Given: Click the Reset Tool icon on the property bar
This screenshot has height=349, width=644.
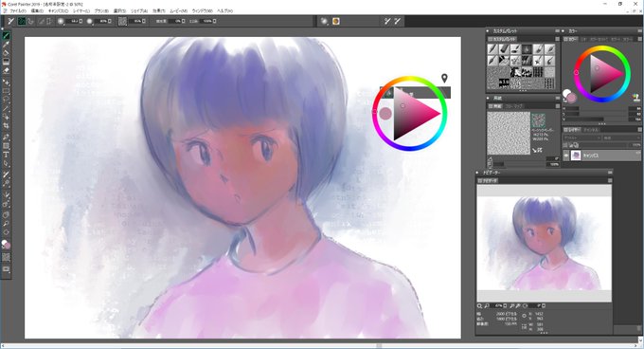Looking at the screenshot, I should [10, 21].
